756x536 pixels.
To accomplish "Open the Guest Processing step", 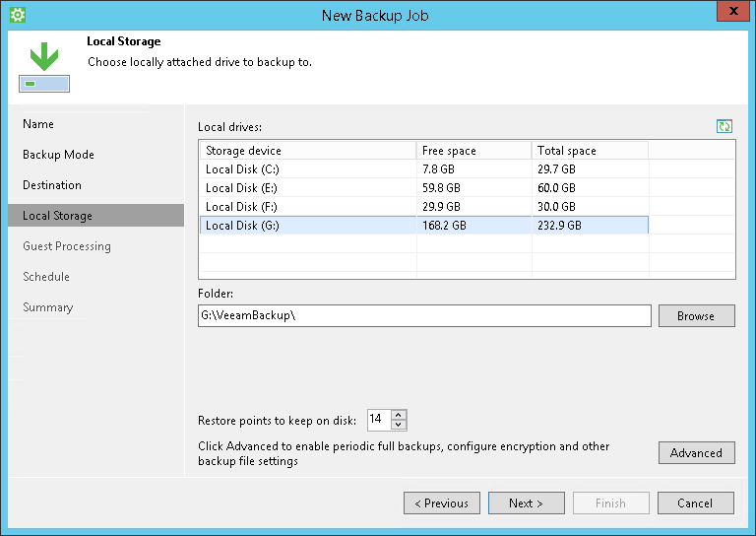I will click(x=67, y=246).
